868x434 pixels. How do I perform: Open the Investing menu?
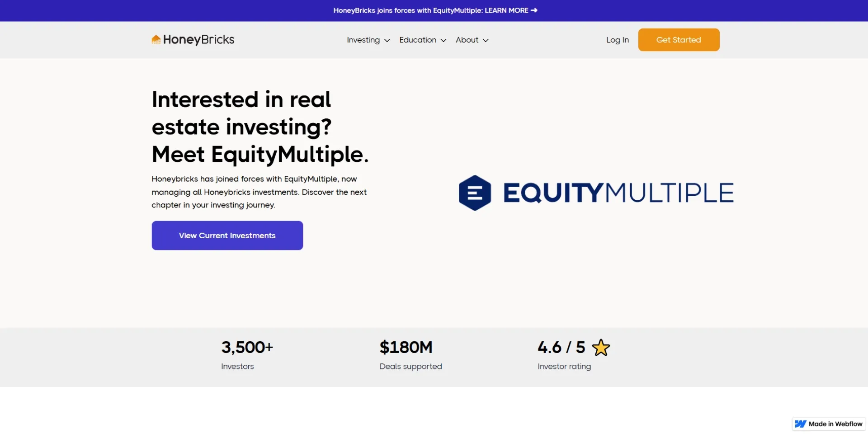coord(363,40)
